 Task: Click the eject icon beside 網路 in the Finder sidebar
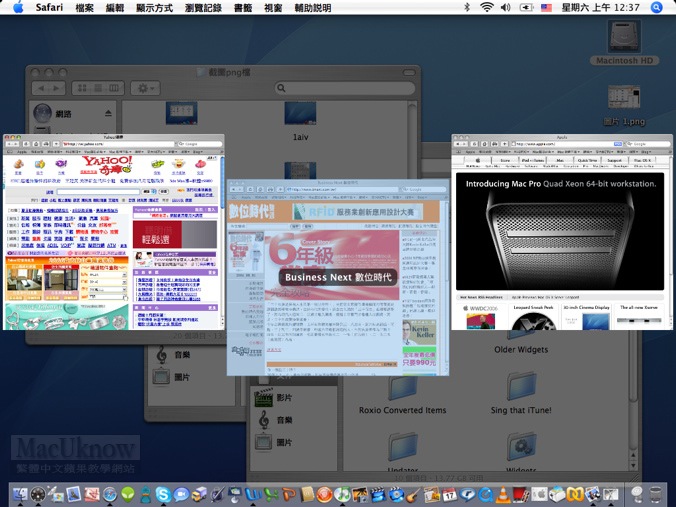(x=108, y=113)
